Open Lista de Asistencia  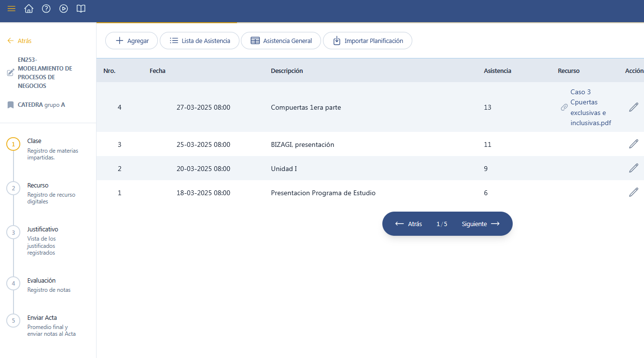coord(199,41)
